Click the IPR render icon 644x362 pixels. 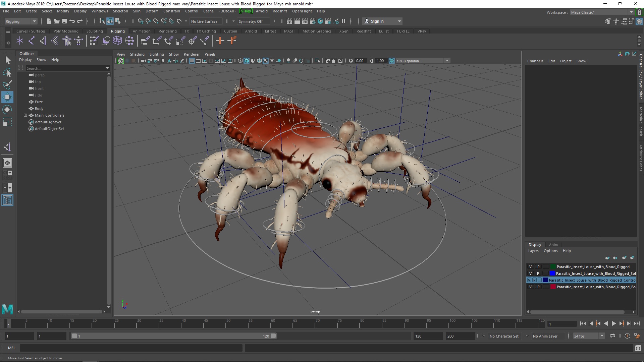pyautogui.click(x=305, y=21)
